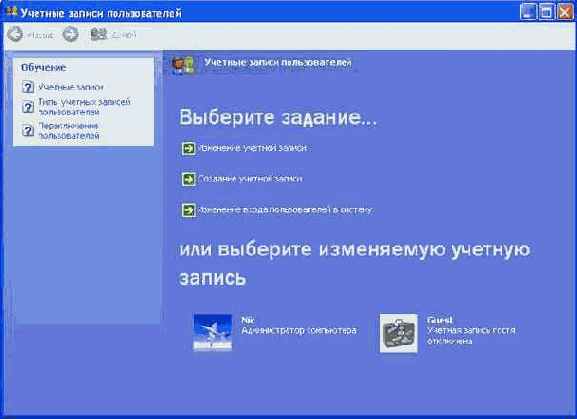Close the User Accounts window
This screenshot has width=577, height=419.
coord(565,12)
